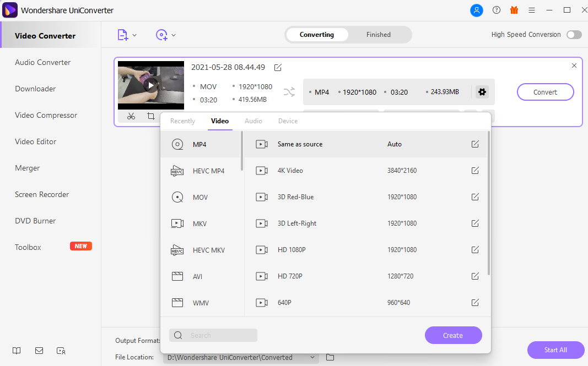Click the Convert button

point(545,92)
